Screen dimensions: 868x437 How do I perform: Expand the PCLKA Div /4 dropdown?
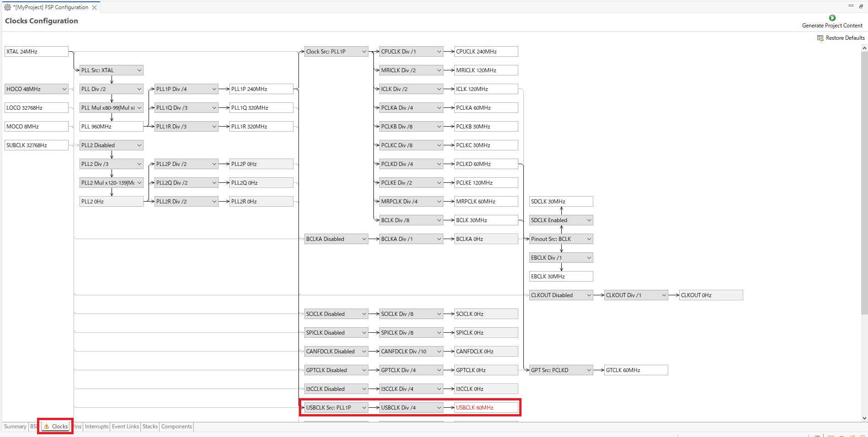click(411, 108)
